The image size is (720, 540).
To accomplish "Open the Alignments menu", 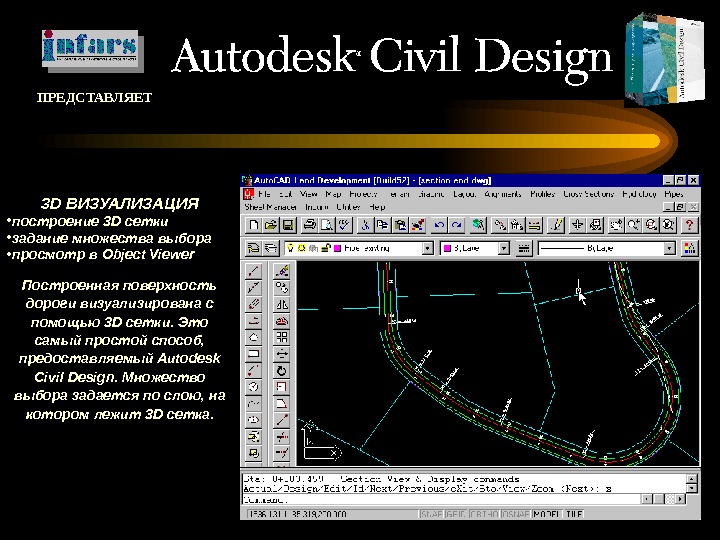I will pyautogui.click(x=503, y=194).
